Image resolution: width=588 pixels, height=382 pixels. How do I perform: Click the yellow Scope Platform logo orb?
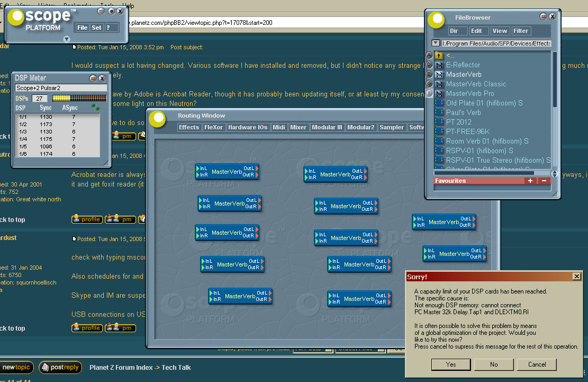pos(16,17)
